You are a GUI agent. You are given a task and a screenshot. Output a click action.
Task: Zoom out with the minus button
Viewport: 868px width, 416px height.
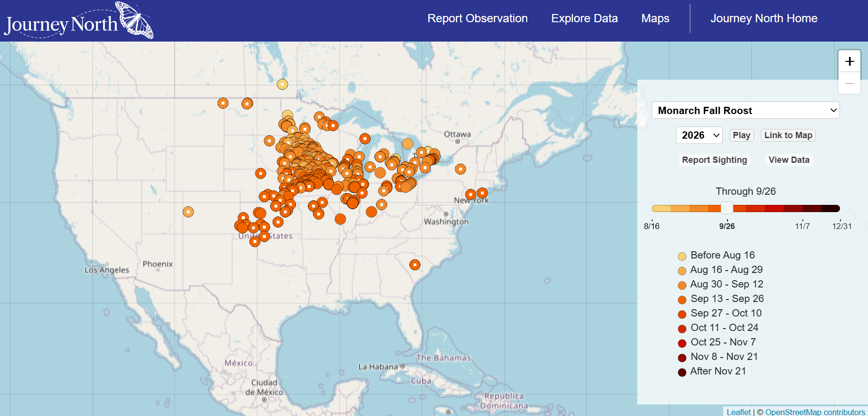[x=850, y=83]
